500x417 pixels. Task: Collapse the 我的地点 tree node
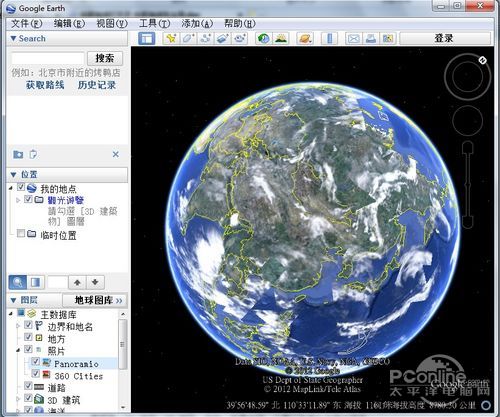point(11,188)
